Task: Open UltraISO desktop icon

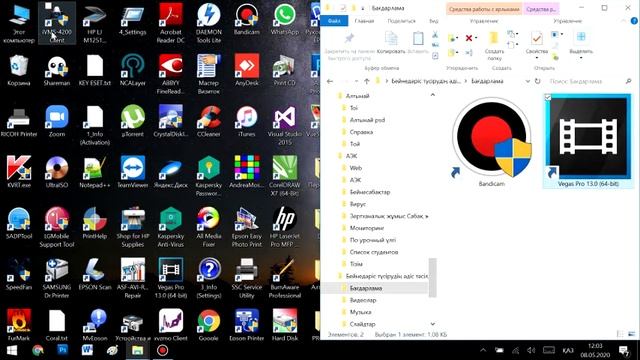Action: (57, 172)
